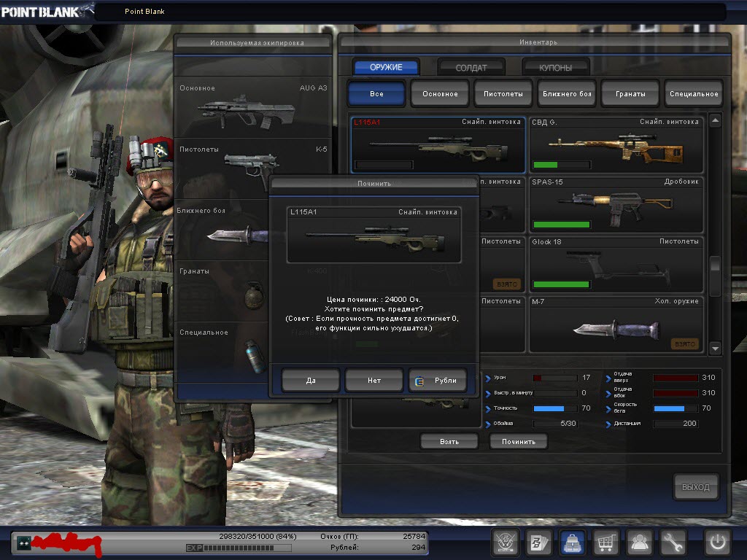The image size is (747, 560).
Task: Pay for repair using Рубли button
Action: tap(438, 380)
